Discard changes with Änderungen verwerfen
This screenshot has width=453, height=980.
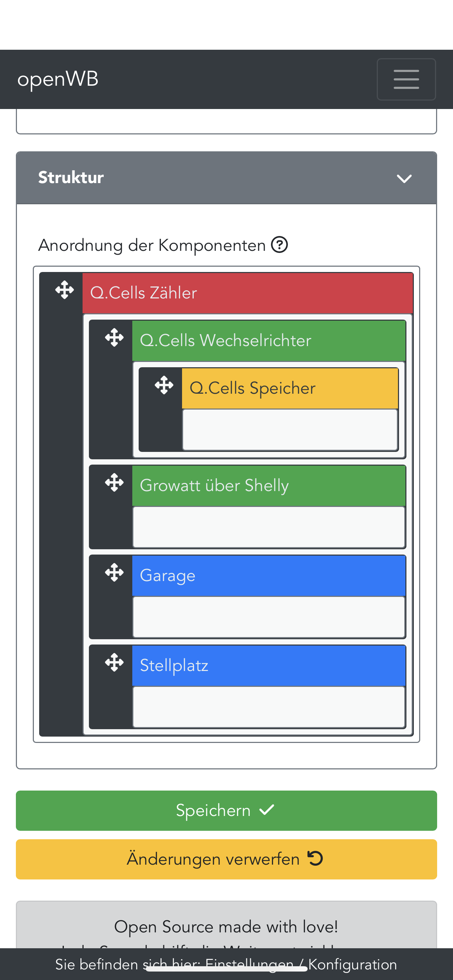pos(226,859)
